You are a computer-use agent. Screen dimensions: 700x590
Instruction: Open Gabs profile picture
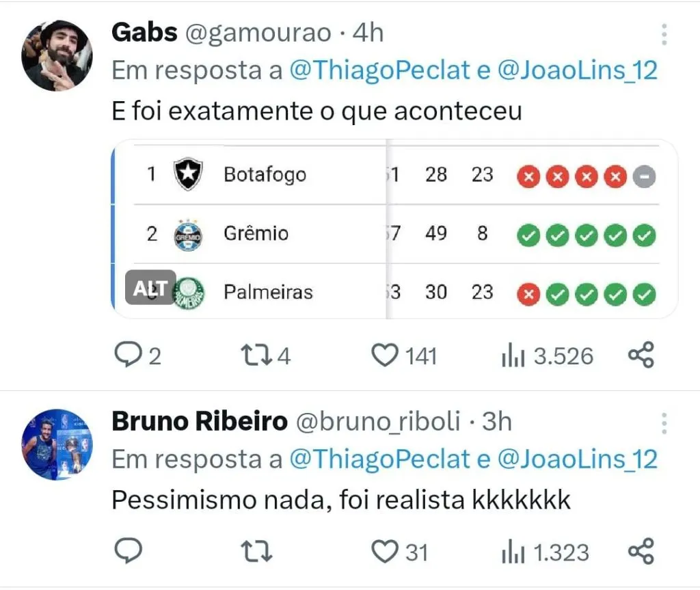click(57, 55)
